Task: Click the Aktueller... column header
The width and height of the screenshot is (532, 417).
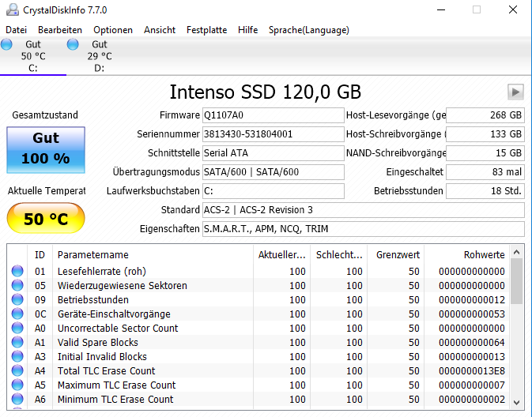Action: click(281, 254)
